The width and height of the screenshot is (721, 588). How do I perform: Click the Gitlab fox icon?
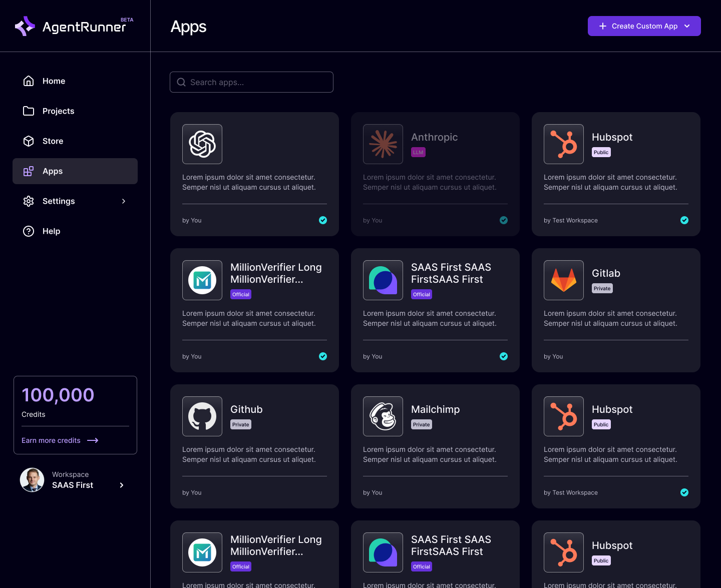(x=564, y=280)
